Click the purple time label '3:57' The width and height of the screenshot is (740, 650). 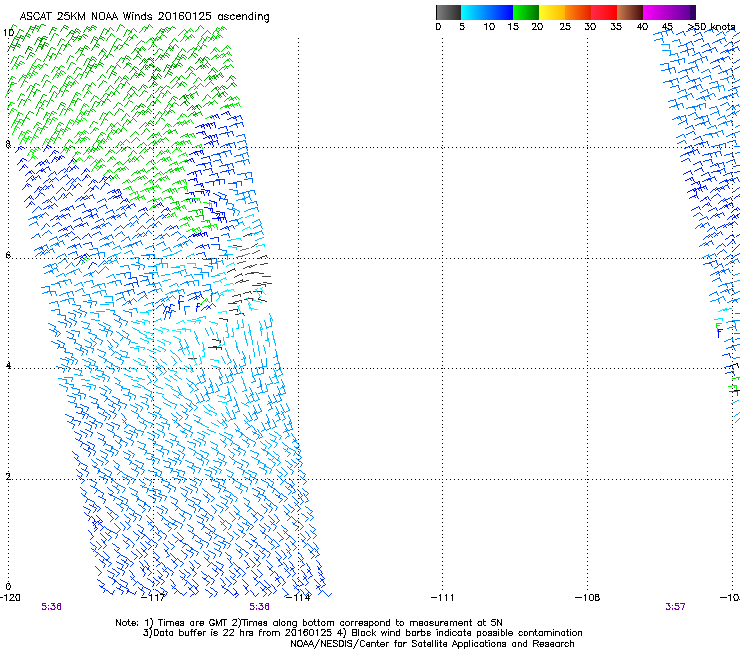pos(675,607)
